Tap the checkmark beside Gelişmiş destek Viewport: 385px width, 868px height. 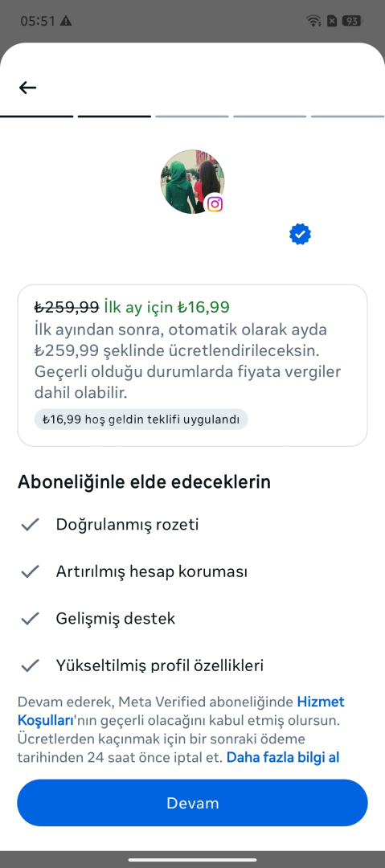[x=30, y=618]
